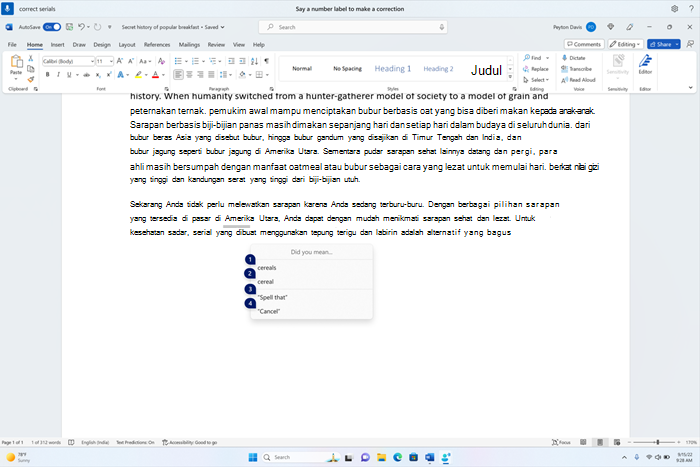700x467 pixels.
Task: Click the Copy icon in Clipboard
Action: click(31, 69)
